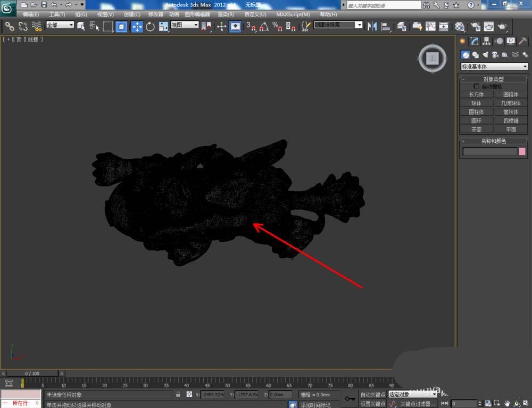Toggle the selection lock icon in status bar
This screenshot has width=532, height=408.
178,395
